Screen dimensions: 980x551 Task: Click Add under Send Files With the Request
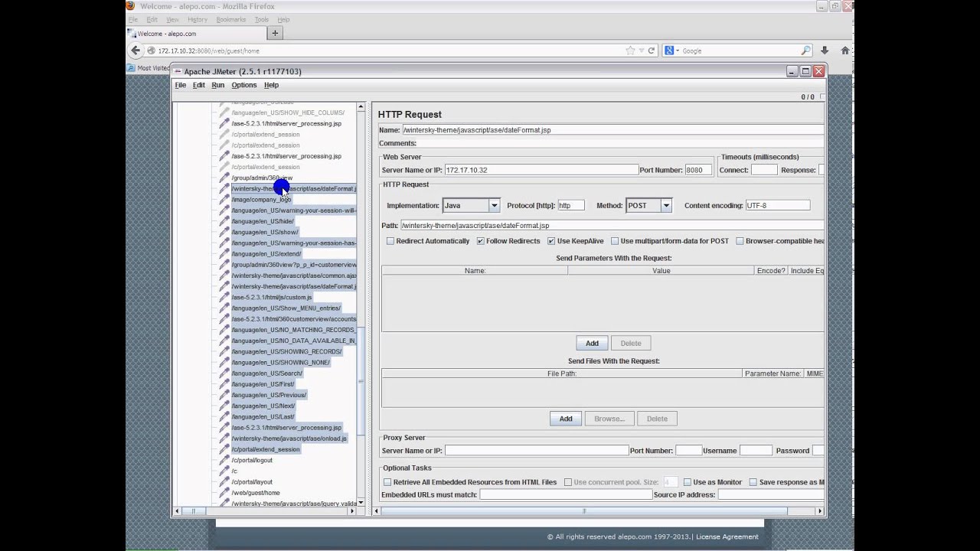point(566,419)
